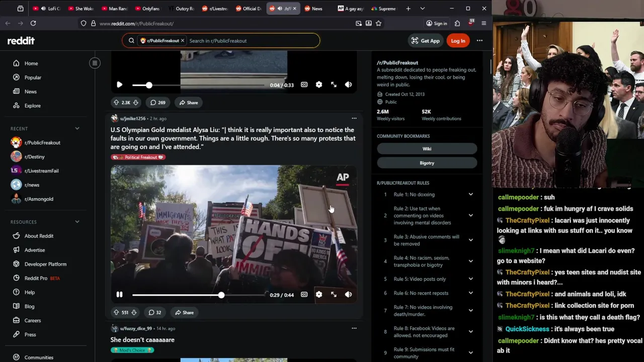Expand Rule 5: Video posts only
This screenshot has height=362, width=644.
pyautogui.click(x=470, y=279)
